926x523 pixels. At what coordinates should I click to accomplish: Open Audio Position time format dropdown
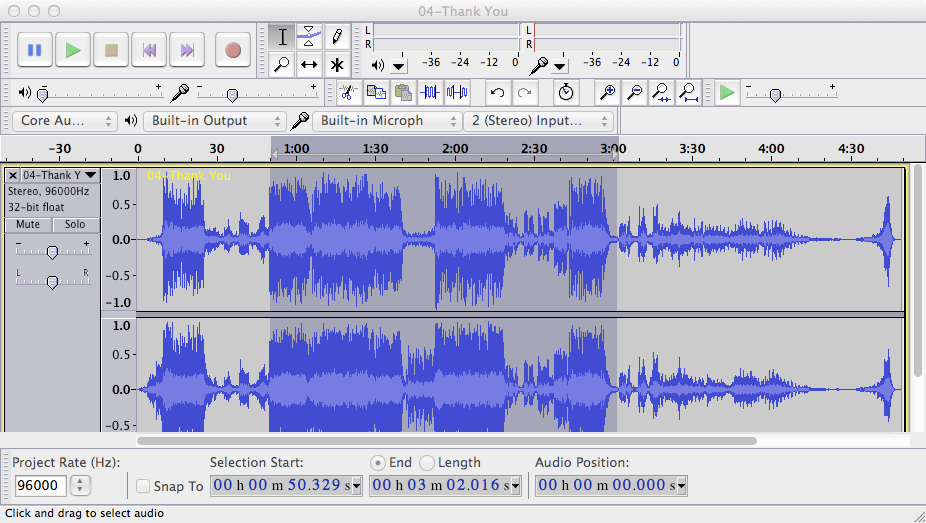tap(682, 486)
